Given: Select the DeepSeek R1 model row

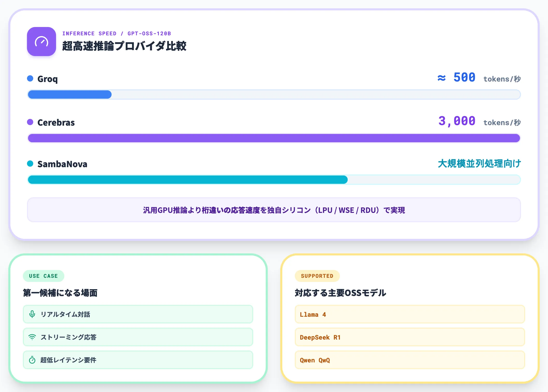Looking at the screenshot, I should [410, 337].
